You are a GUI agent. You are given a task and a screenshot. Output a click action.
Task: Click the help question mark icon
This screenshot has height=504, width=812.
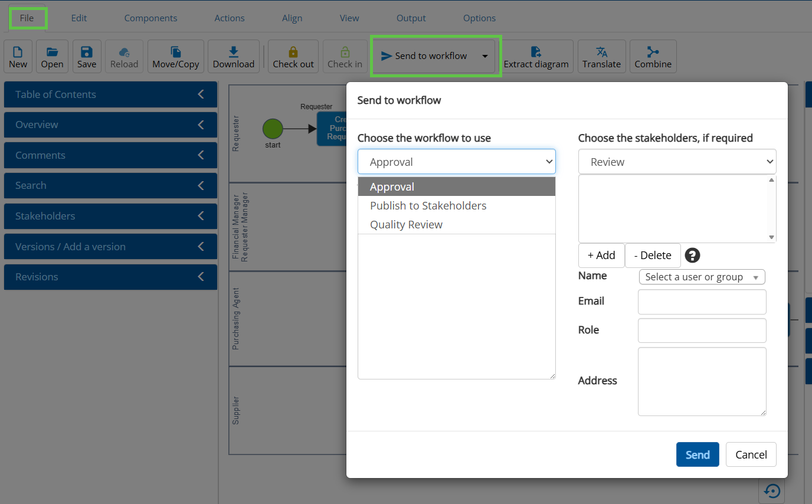[x=692, y=256]
